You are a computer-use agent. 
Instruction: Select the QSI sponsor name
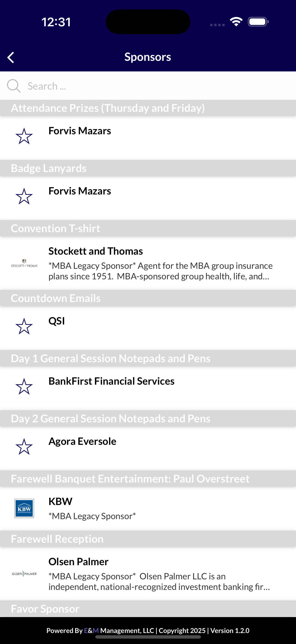(x=57, y=321)
